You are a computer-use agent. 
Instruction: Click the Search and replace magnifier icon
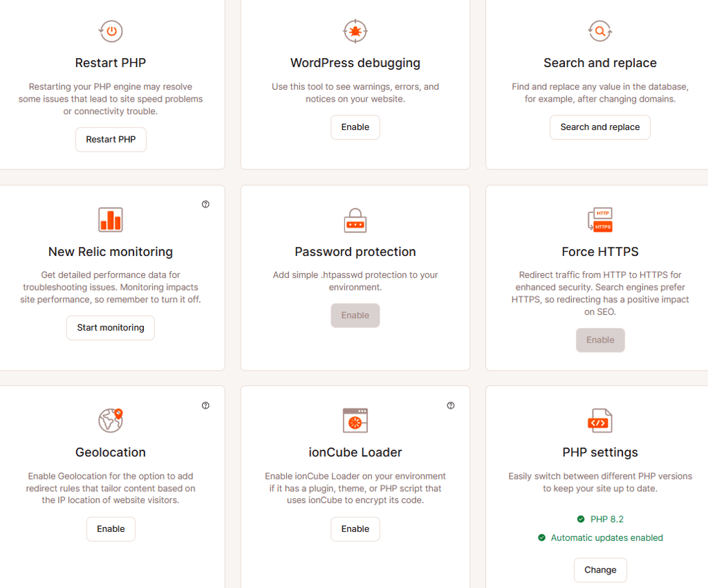point(600,31)
